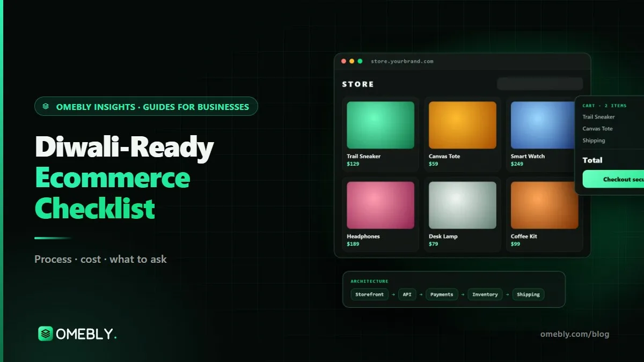Click the $59 price label

tap(434, 164)
